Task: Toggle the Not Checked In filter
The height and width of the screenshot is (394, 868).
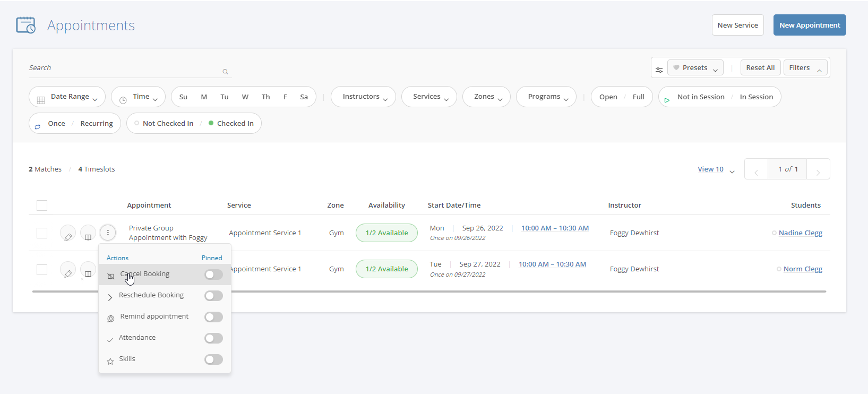Action: click(164, 123)
